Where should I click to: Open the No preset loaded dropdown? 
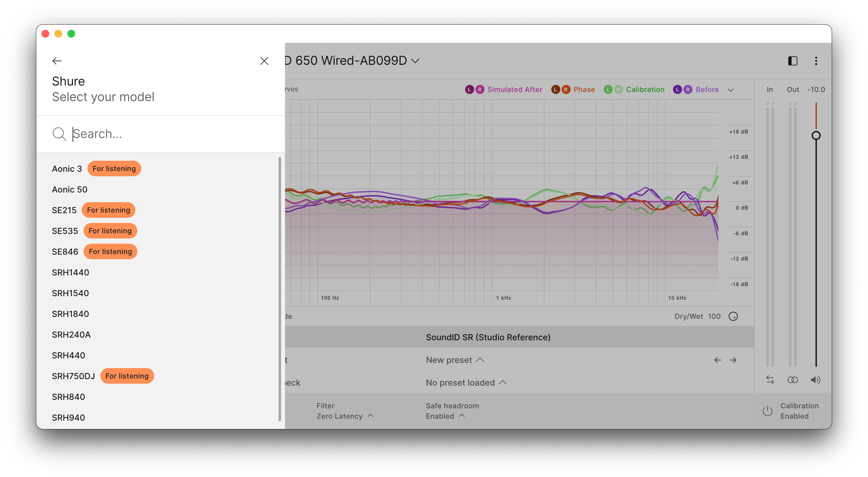tap(466, 383)
